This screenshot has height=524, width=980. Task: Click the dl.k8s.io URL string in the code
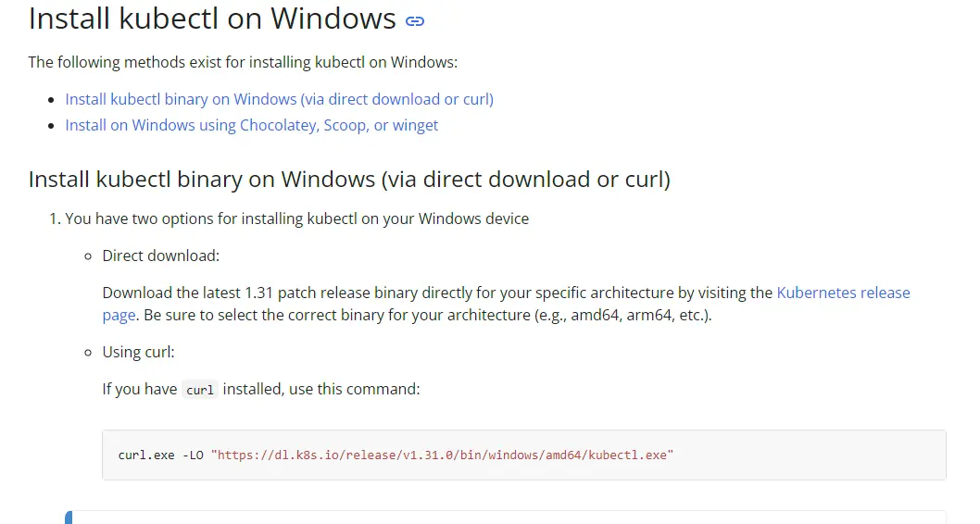(x=442, y=455)
